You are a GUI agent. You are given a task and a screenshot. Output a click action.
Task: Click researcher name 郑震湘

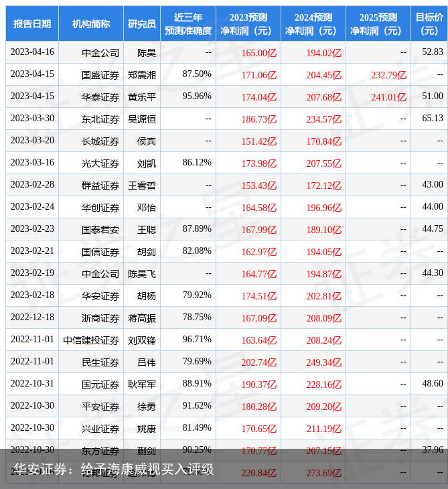[x=142, y=75]
